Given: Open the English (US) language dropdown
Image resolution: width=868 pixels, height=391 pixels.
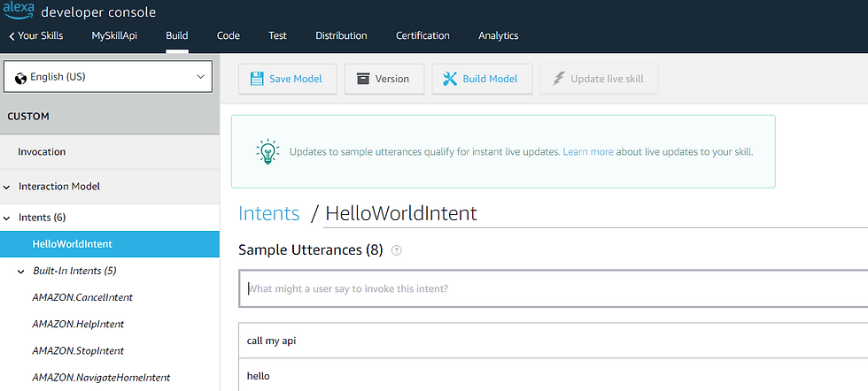Looking at the screenshot, I should tap(108, 76).
